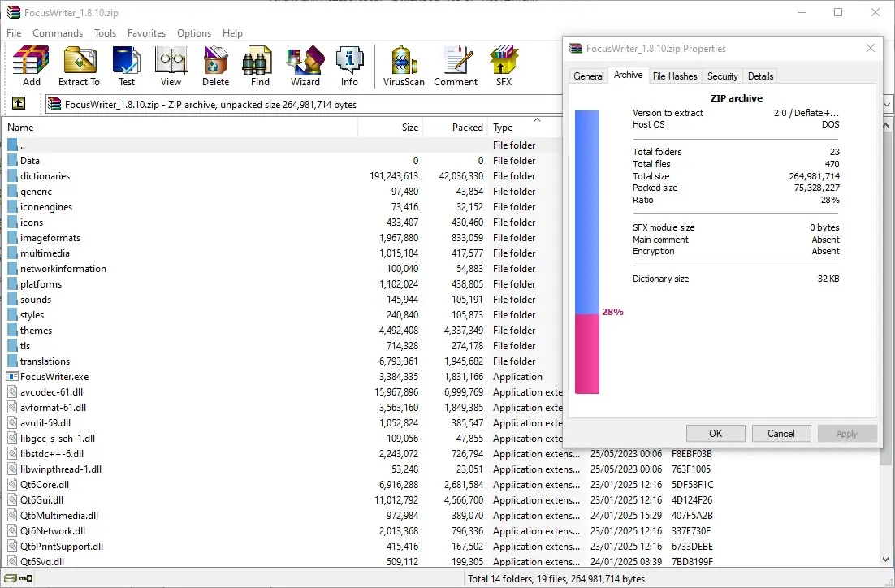The height and width of the screenshot is (588, 895).
Task: Launch the Wizard tool
Action: 305,67
